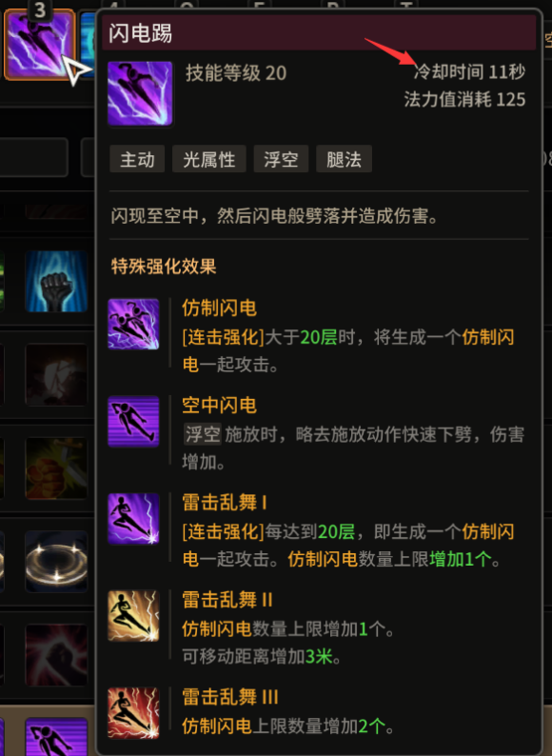Screen dimensions: 552x756
Task: Click the 冷却时间 11秒 label
Action: 469,71
